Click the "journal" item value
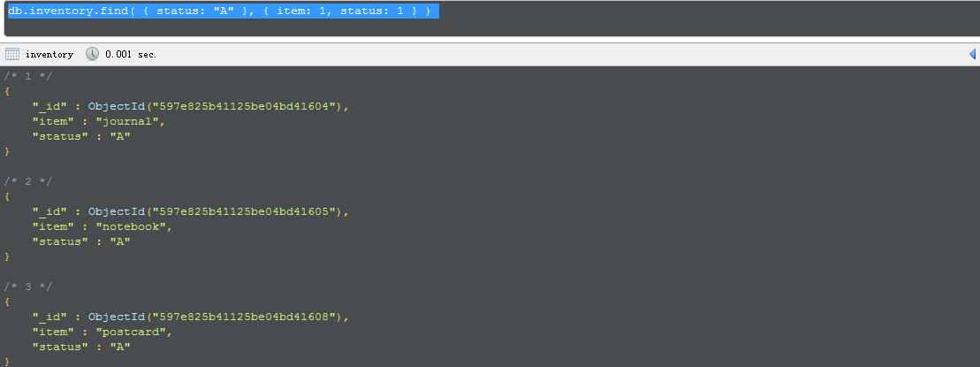Viewport: 980px width, 367px height. coord(127,121)
